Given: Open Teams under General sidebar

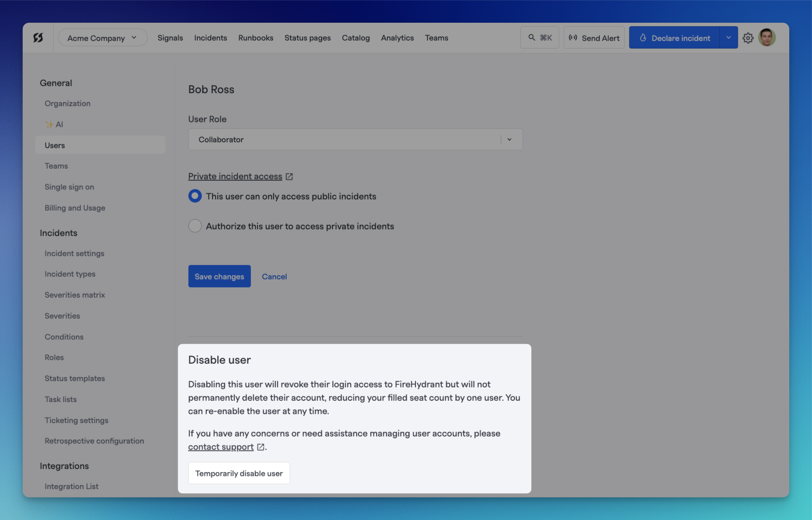Looking at the screenshot, I should pyautogui.click(x=56, y=166).
